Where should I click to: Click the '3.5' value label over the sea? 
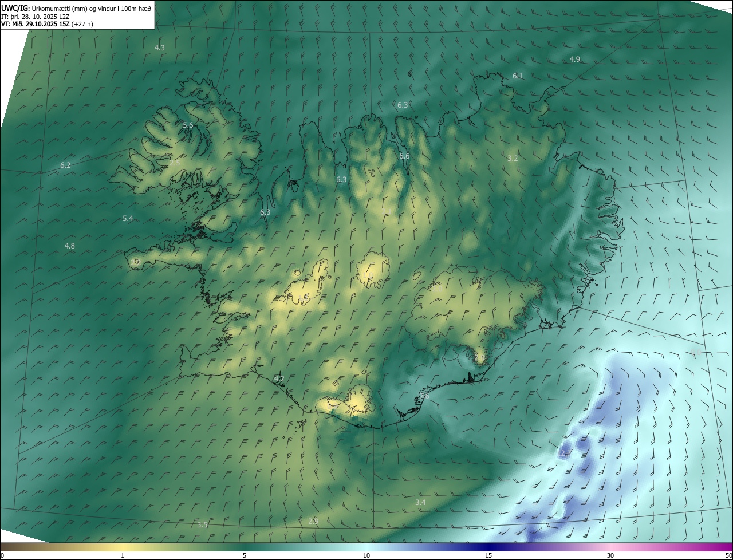(202, 524)
